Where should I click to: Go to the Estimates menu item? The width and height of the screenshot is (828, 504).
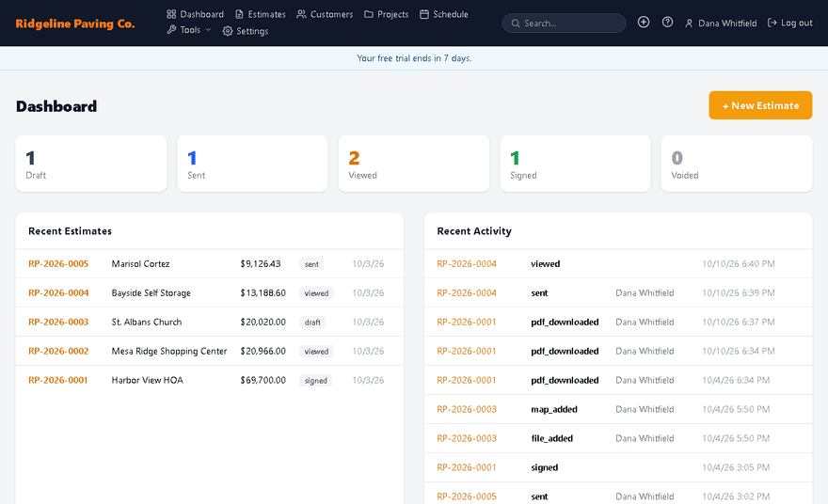261,14
